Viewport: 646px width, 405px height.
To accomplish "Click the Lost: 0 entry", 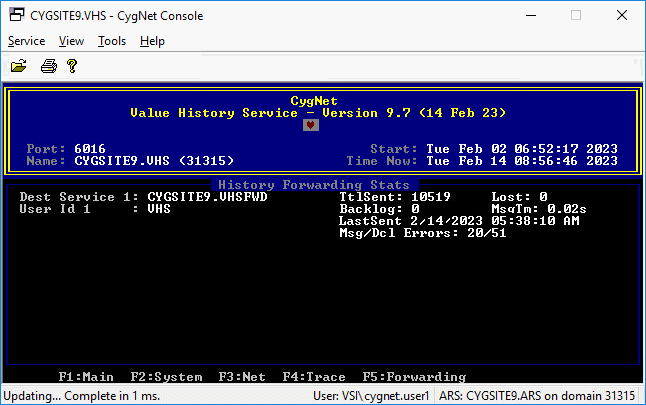I will (519, 197).
